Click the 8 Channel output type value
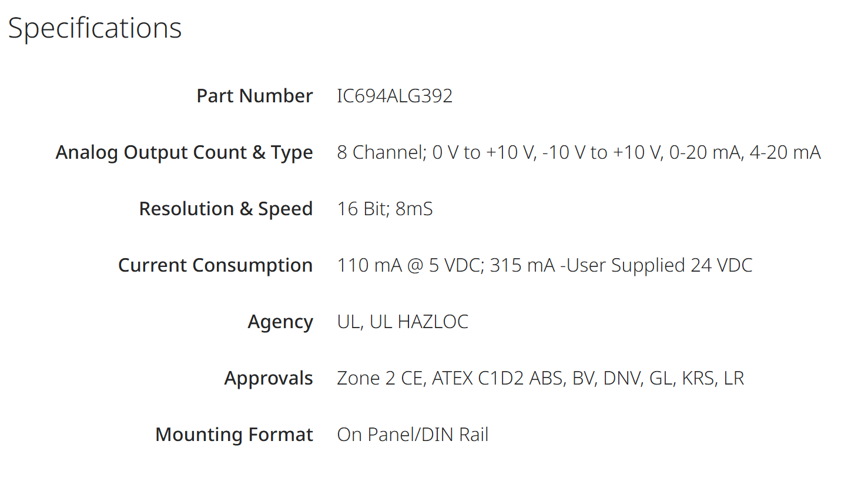Screen dimensions: 868x491 coord(579,152)
